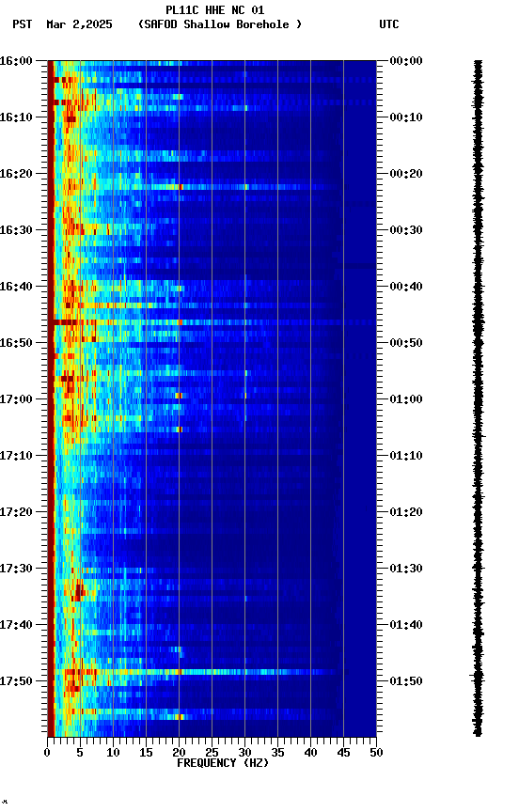Click the broadband energy streak near 16:47

tap(212, 322)
